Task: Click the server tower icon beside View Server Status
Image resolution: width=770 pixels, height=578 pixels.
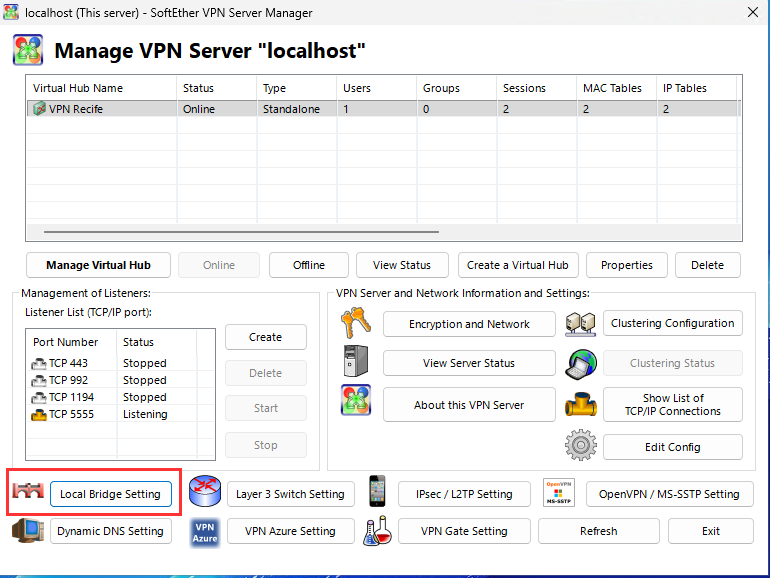Action: pos(356,361)
